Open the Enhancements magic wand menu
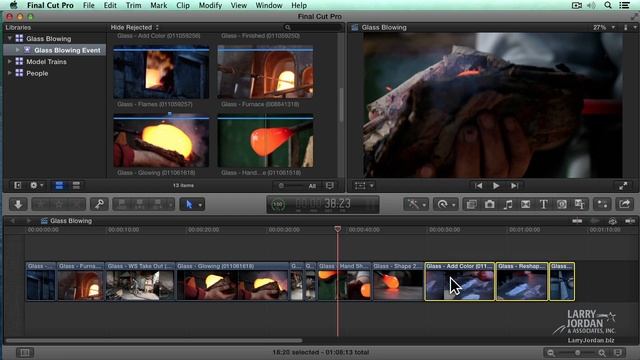 (x=416, y=204)
